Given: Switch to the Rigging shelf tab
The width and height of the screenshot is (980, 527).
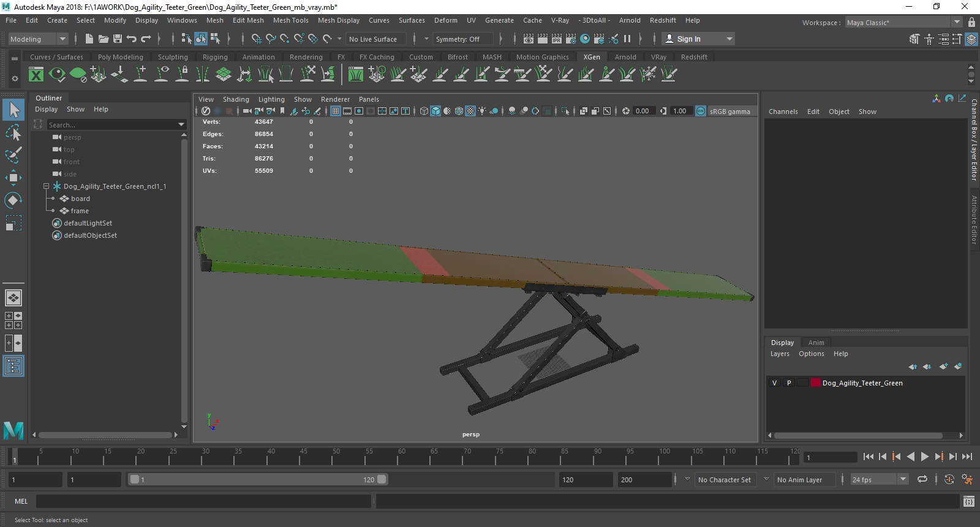Looking at the screenshot, I should coord(215,57).
